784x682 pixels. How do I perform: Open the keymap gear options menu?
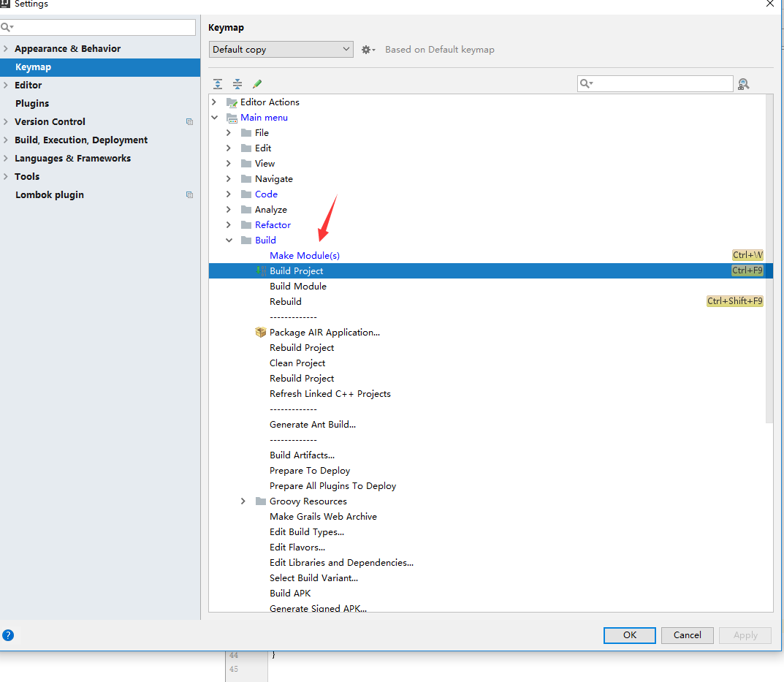(x=368, y=50)
